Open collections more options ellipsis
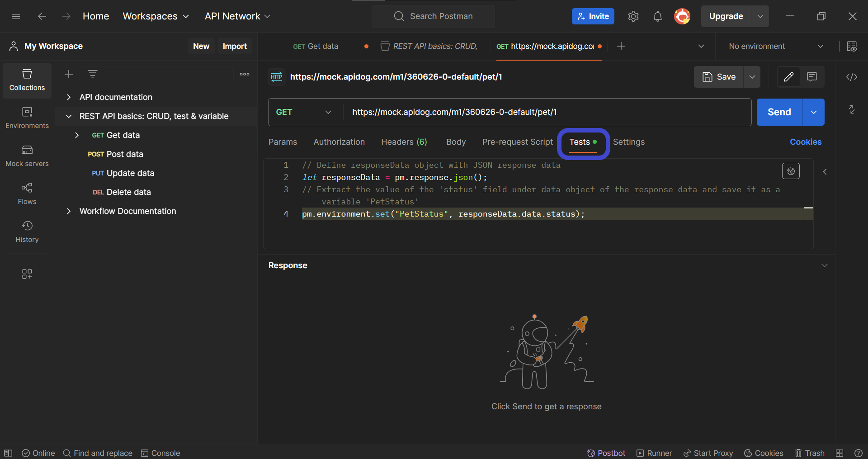Viewport: 868px width, 459px height. [x=245, y=74]
